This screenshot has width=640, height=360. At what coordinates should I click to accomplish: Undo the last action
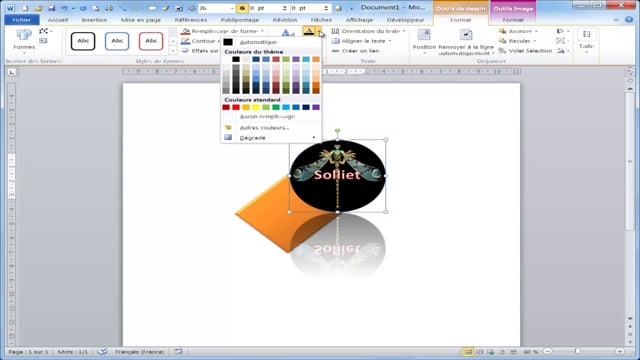point(64,8)
